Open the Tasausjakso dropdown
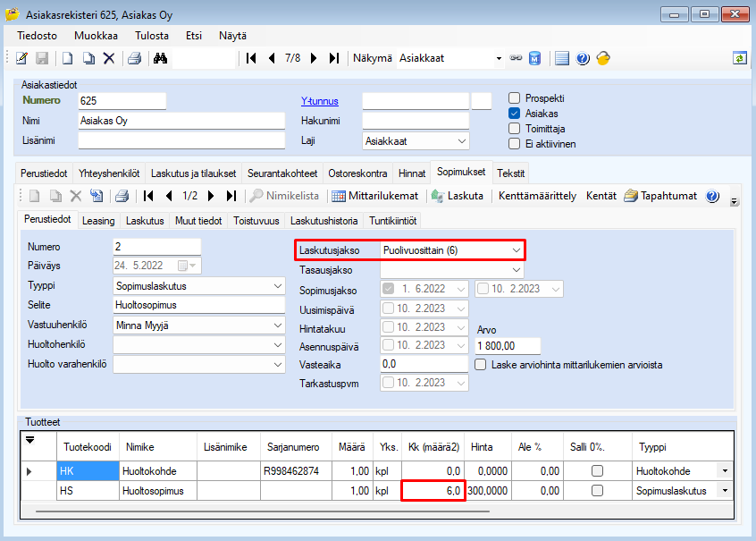This screenshot has width=756, height=541. click(x=517, y=270)
